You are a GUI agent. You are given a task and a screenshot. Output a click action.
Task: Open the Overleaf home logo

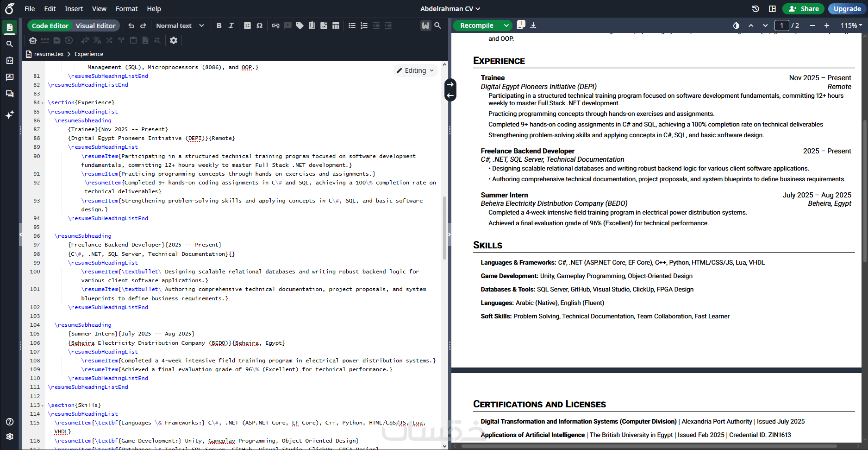click(x=10, y=8)
